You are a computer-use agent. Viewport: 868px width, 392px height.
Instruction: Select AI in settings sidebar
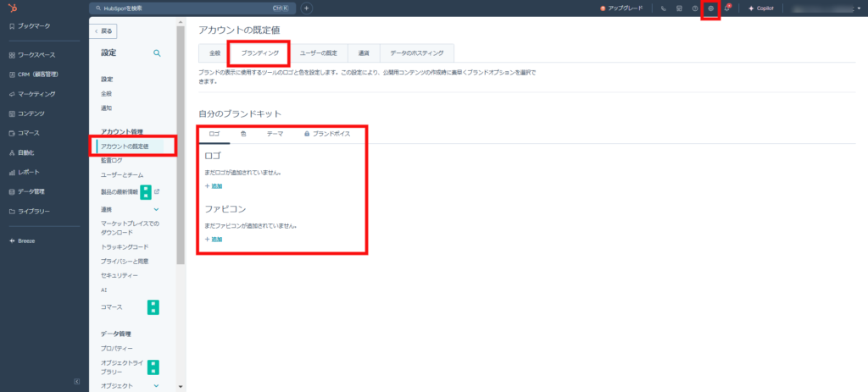click(103, 290)
